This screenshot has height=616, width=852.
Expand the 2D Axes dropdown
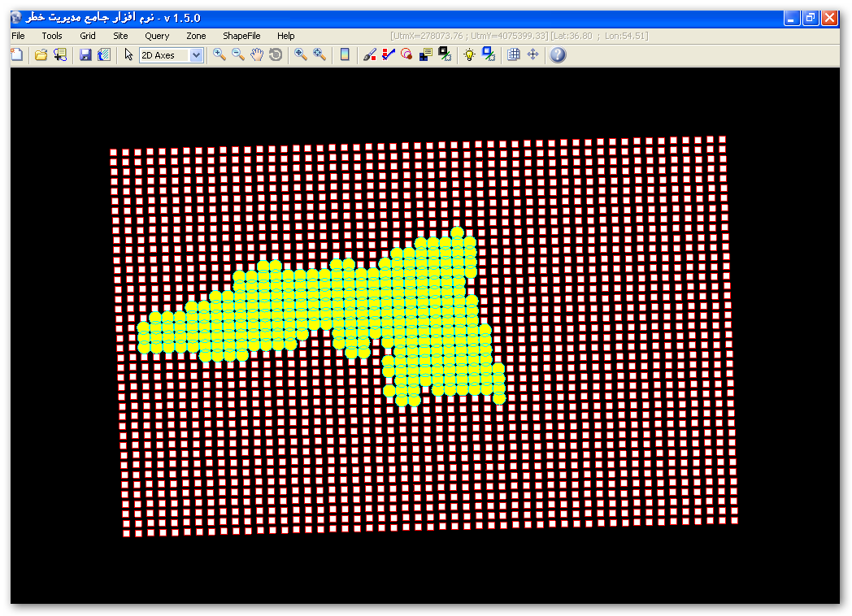click(x=196, y=55)
